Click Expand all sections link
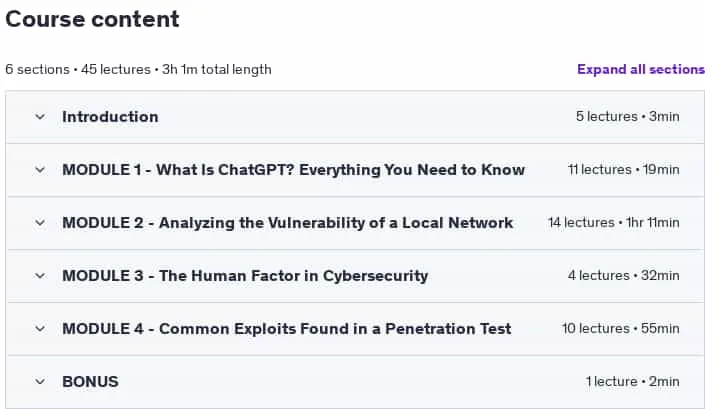Screen dimensions: 705x409 coord(641,69)
